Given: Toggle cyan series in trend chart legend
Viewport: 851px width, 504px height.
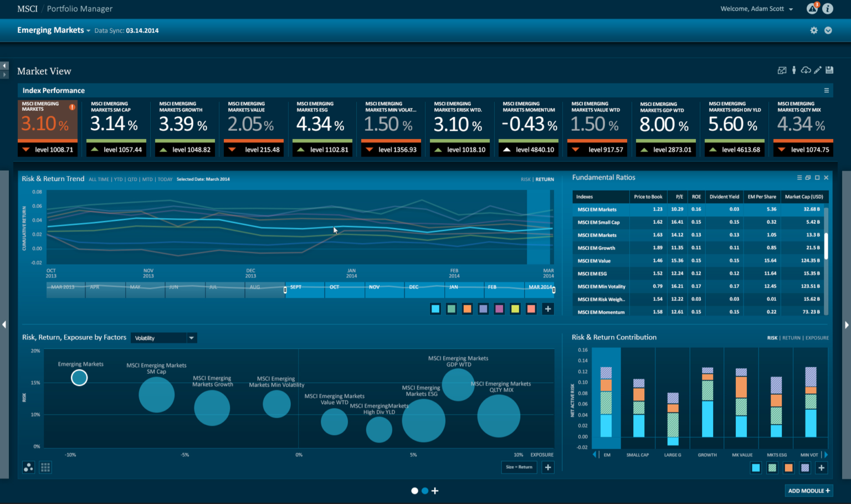Looking at the screenshot, I should pyautogui.click(x=435, y=309).
